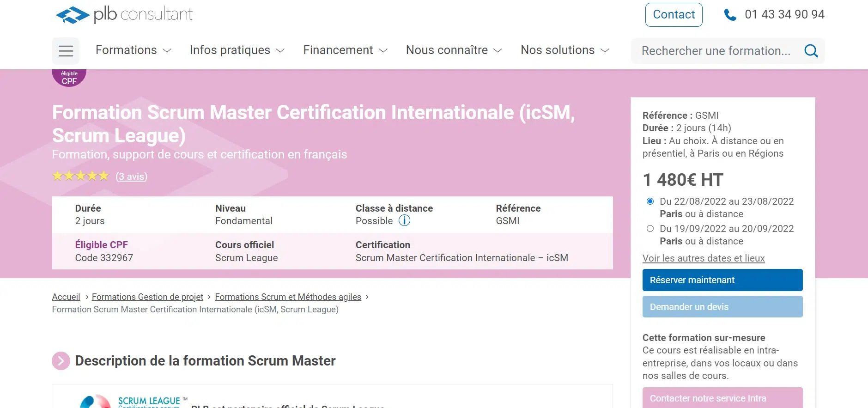Image resolution: width=868 pixels, height=408 pixels.
Task: Click the phone icon beside the number
Action: click(x=730, y=15)
